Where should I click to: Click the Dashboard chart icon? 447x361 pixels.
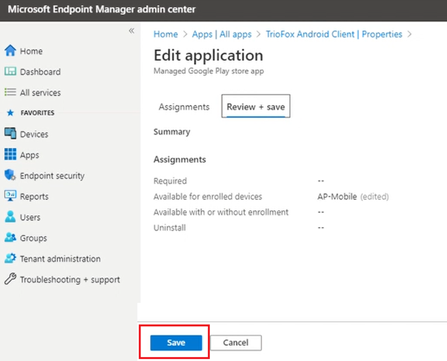tap(10, 71)
